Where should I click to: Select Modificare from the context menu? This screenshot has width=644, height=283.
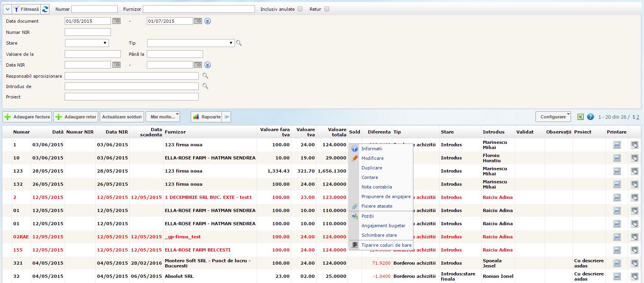pos(372,158)
